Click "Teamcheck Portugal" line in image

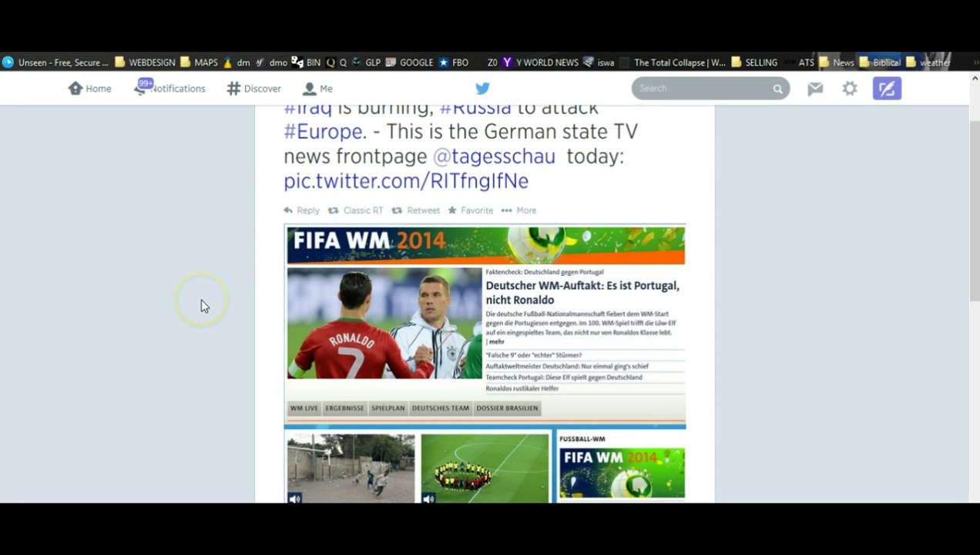564,378
